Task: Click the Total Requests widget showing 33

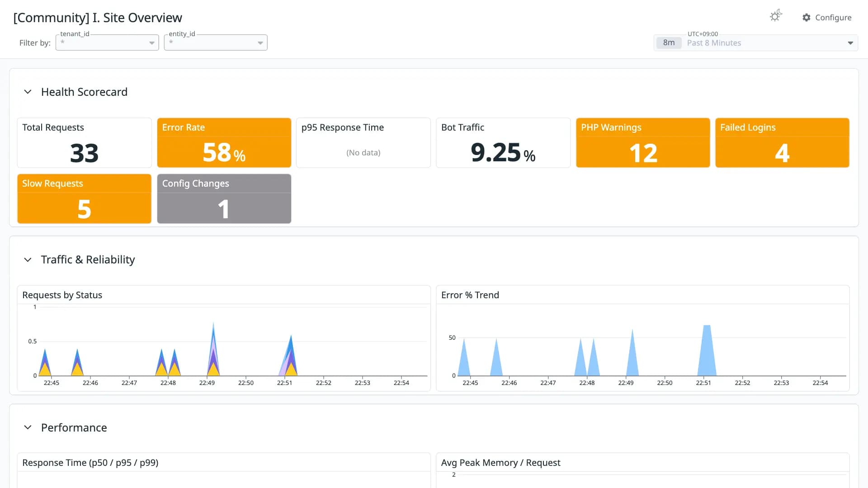Action: point(84,143)
